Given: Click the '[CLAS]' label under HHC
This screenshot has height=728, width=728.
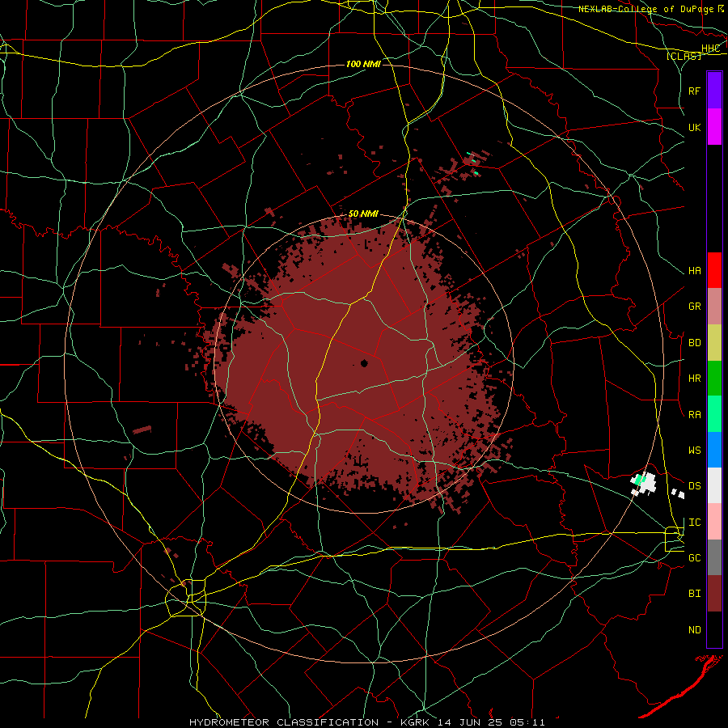Looking at the screenshot, I should (x=684, y=56).
